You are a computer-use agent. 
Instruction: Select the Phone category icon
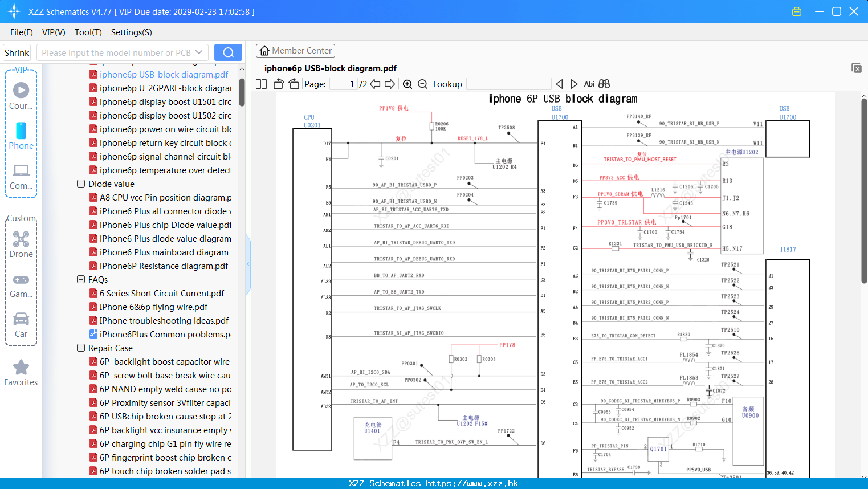pos(21,136)
